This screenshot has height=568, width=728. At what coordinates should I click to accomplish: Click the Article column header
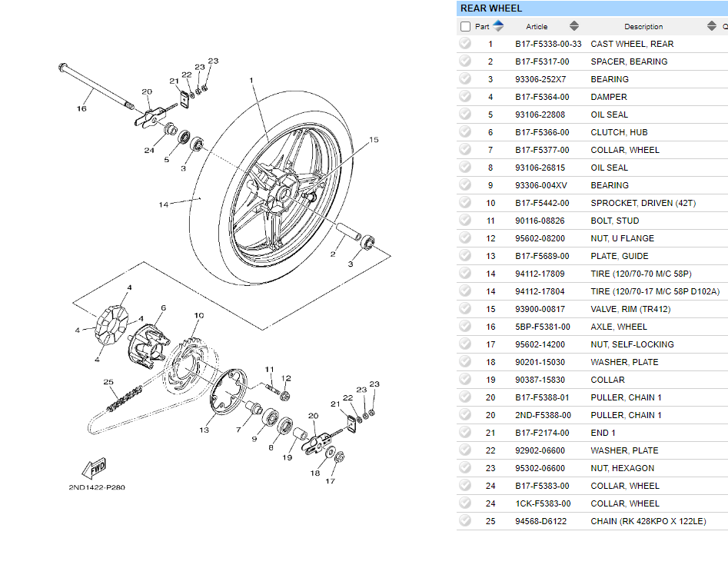[537, 26]
